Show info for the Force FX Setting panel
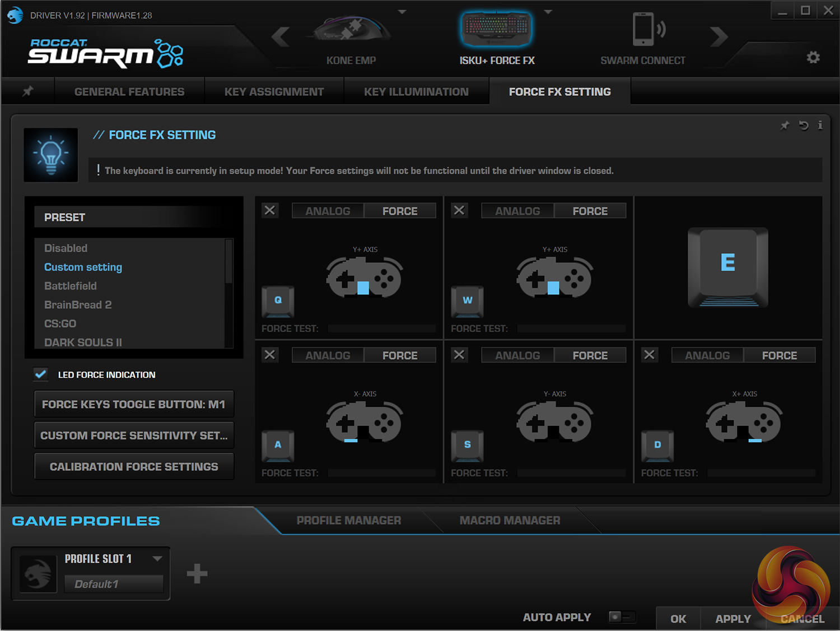 (x=820, y=126)
